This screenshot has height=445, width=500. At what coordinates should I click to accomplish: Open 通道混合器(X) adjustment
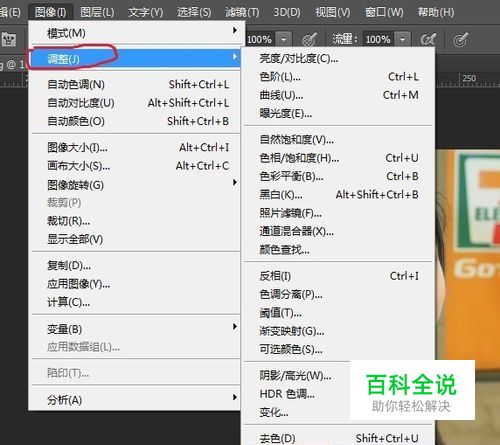tap(338, 231)
